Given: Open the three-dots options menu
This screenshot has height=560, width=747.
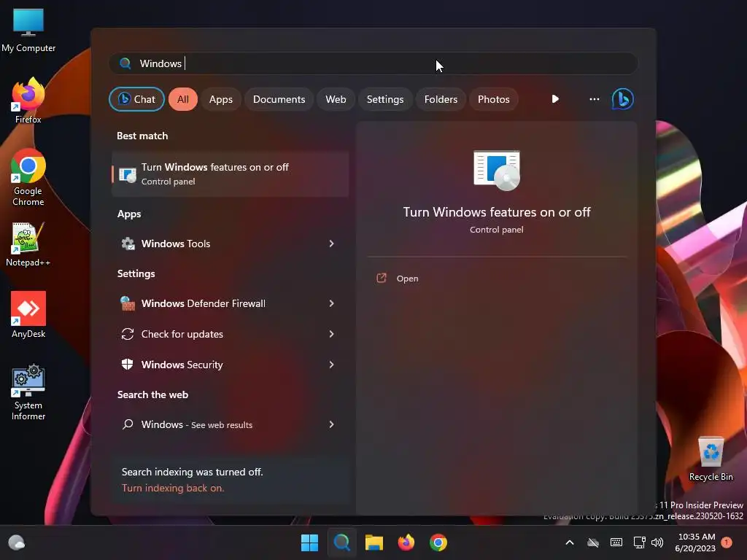Looking at the screenshot, I should click(594, 99).
